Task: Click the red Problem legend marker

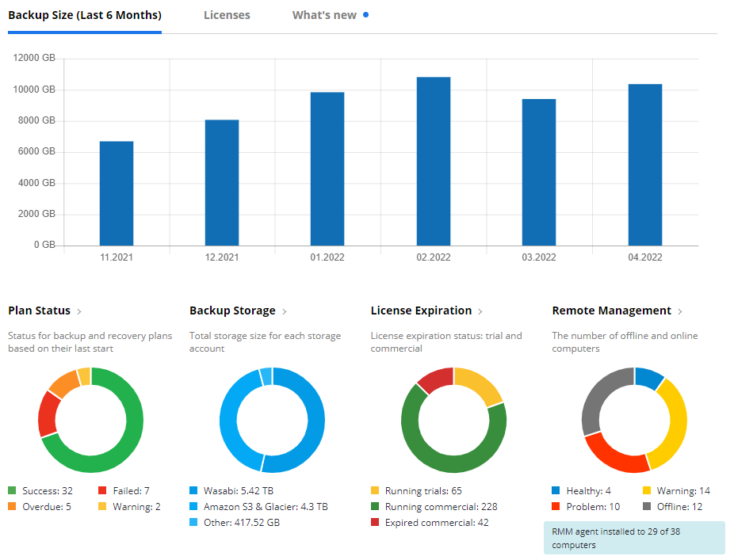Action: (554, 506)
